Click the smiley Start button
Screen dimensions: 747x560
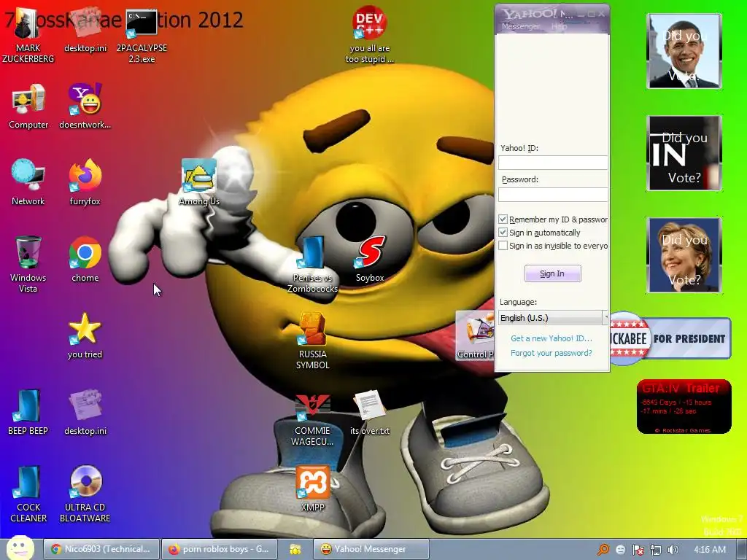click(20, 548)
